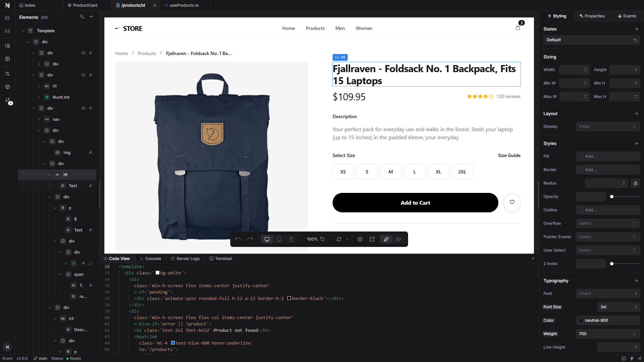Open the Console tab
This screenshot has height=362, width=644.
tap(150, 259)
